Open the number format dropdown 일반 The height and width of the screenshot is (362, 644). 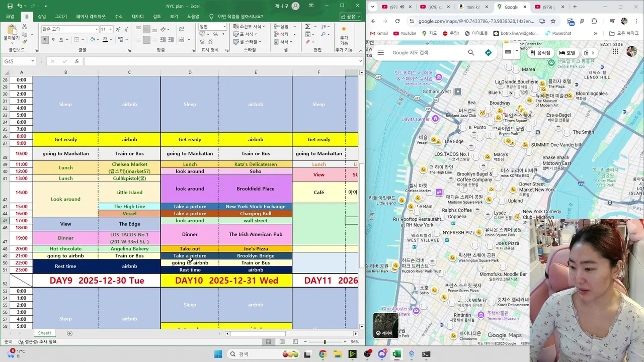coord(224,27)
